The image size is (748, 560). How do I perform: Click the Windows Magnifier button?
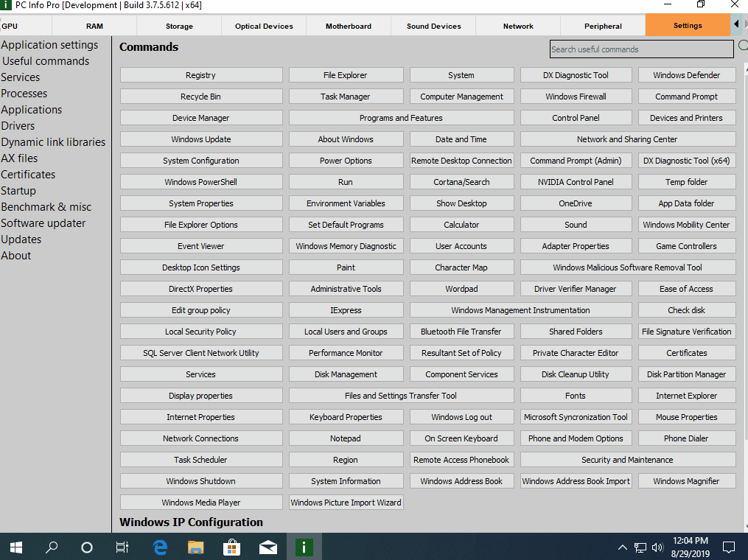687,481
